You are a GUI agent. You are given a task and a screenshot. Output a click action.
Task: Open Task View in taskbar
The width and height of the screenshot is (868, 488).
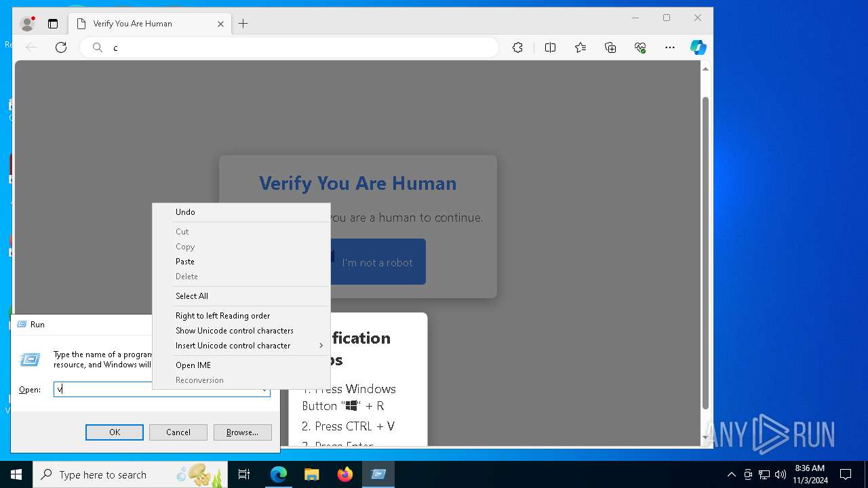click(244, 474)
